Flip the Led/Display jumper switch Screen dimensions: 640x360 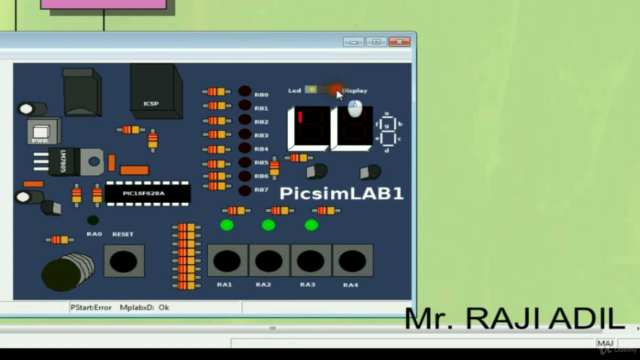322,90
